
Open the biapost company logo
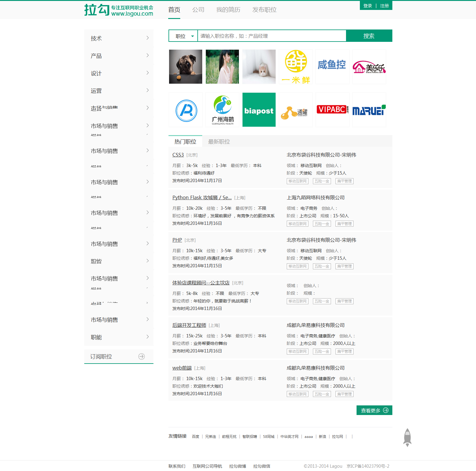click(x=259, y=110)
